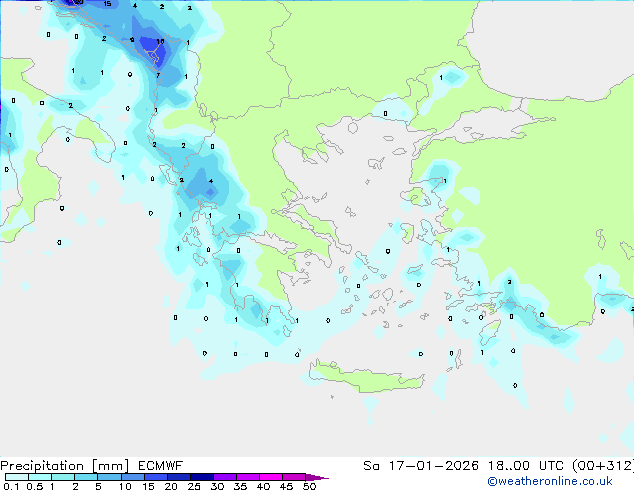Click the legend label '25'
This screenshot has width=634, height=490.
tap(194, 486)
